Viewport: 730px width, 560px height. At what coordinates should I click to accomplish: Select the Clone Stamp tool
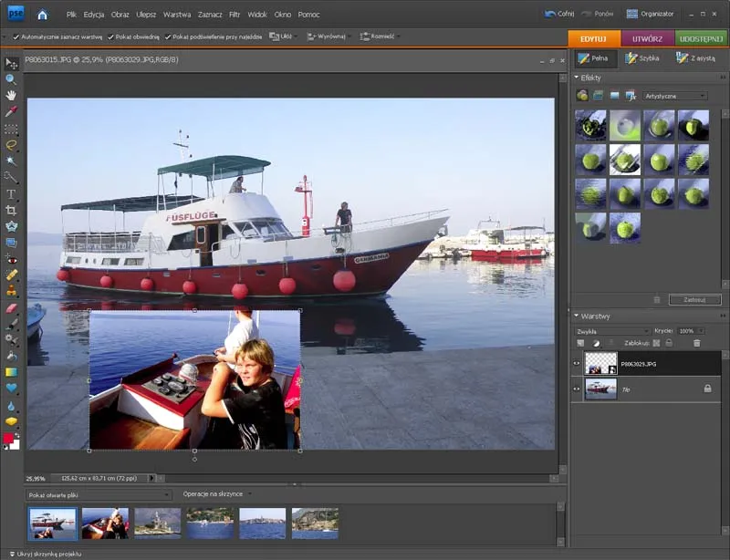11,292
